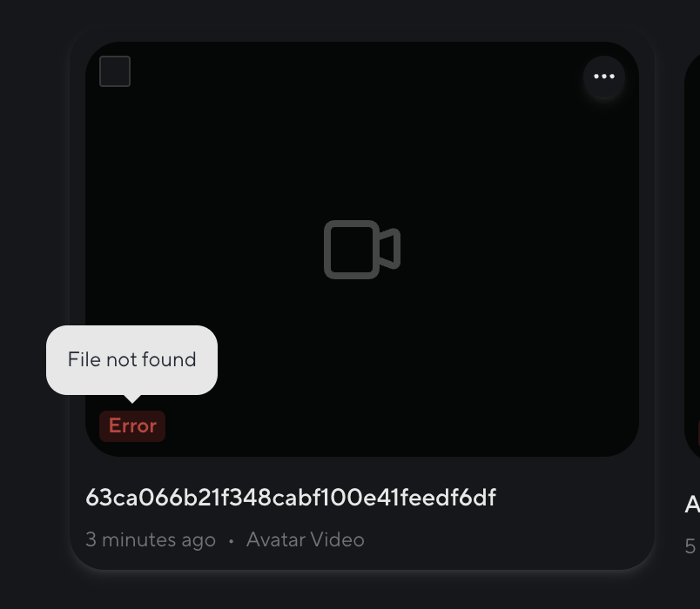This screenshot has height=609, width=700.
Task: Click the red Error status badge
Action: point(132,426)
